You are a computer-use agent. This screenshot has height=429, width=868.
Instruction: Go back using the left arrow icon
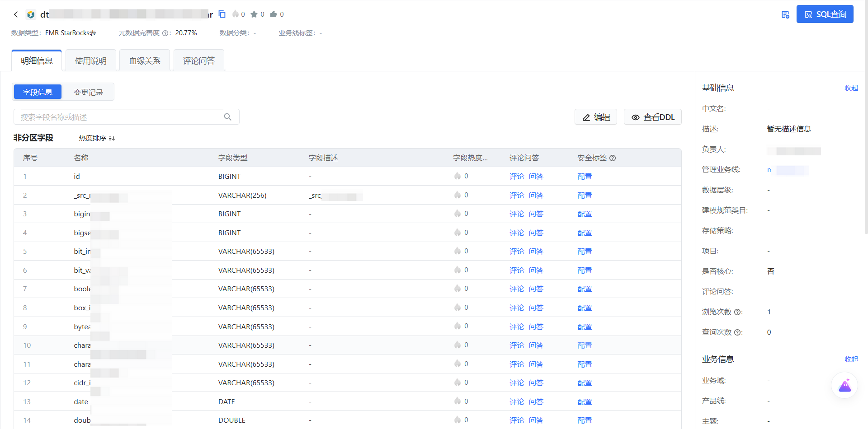pos(16,14)
